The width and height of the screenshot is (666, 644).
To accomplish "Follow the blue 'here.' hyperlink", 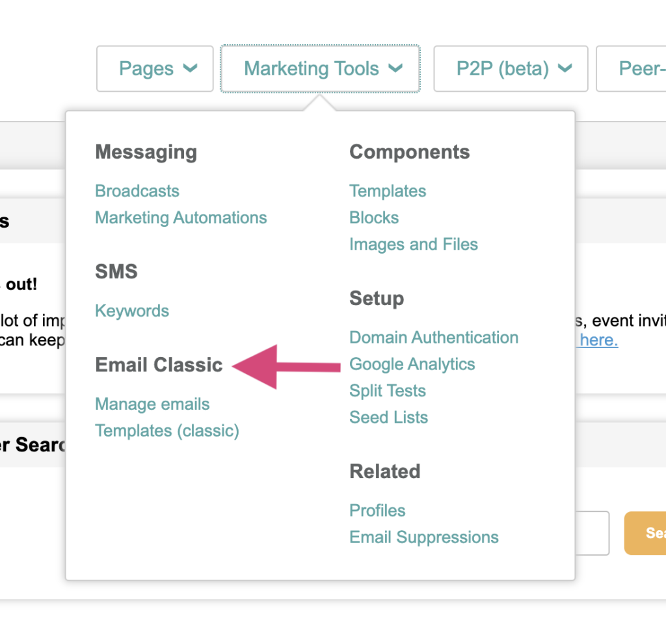I will (x=598, y=340).
